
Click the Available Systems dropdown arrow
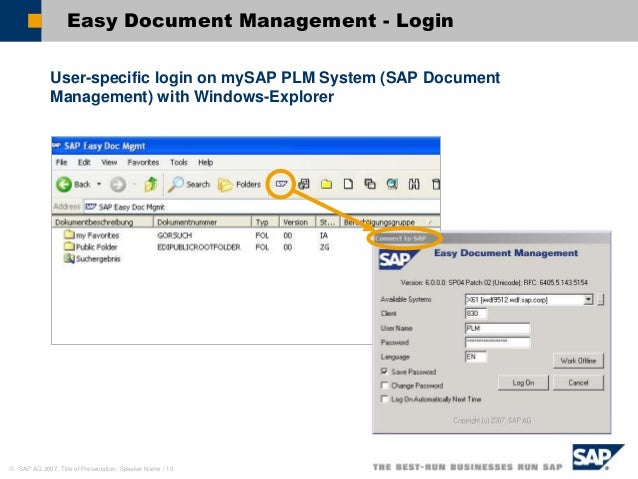(x=588, y=300)
